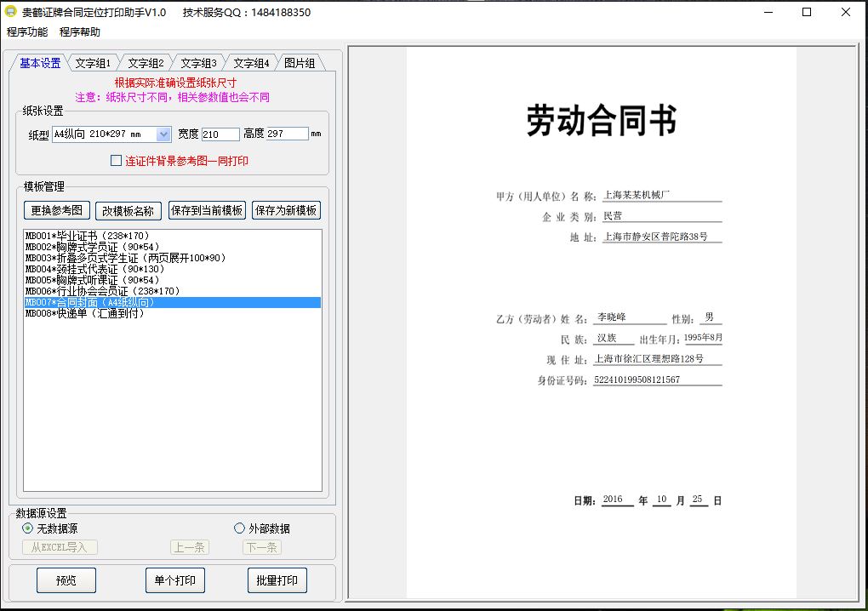Click the 上一条 previous record button
This screenshot has height=611, width=868.
(189, 547)
